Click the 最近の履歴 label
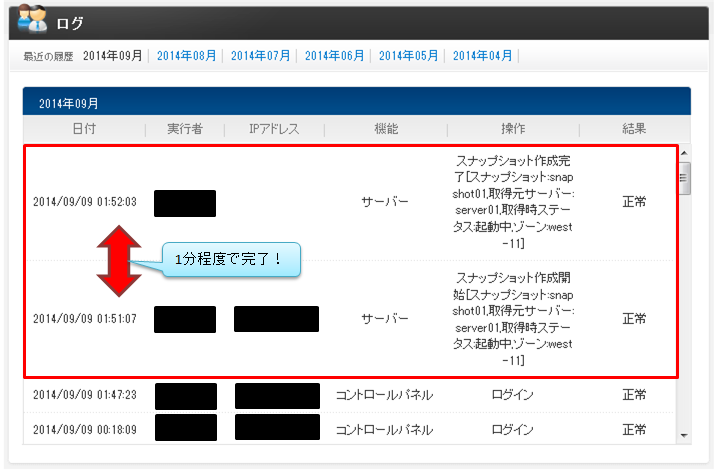 click(48, 57)
